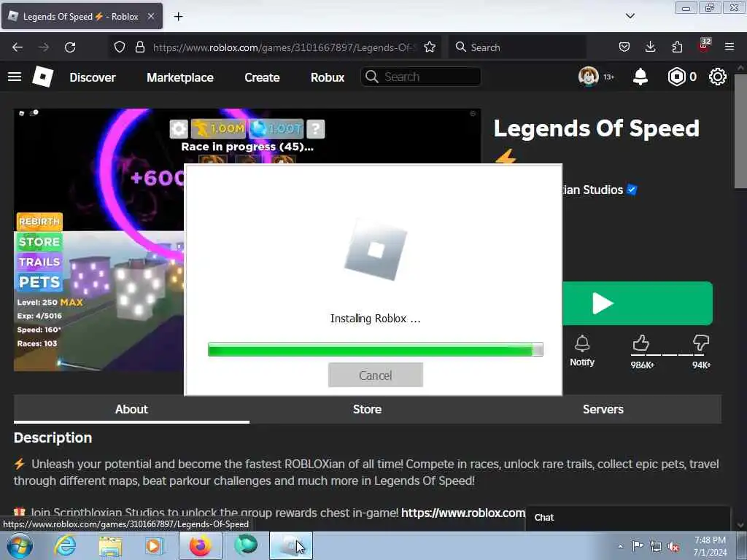Like the game with thumbs up
Viewport: 747px width, 560px height.
pyautogui.click(x=641, y=343)
